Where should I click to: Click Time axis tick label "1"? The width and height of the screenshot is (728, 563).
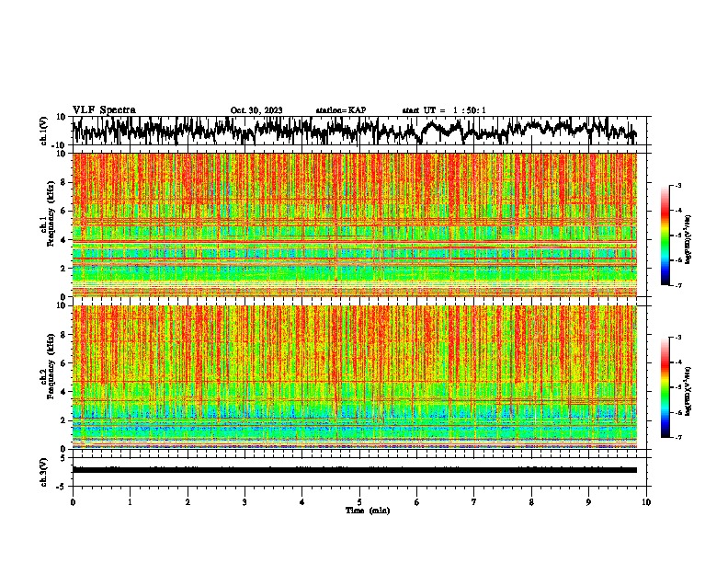[130, 502]
